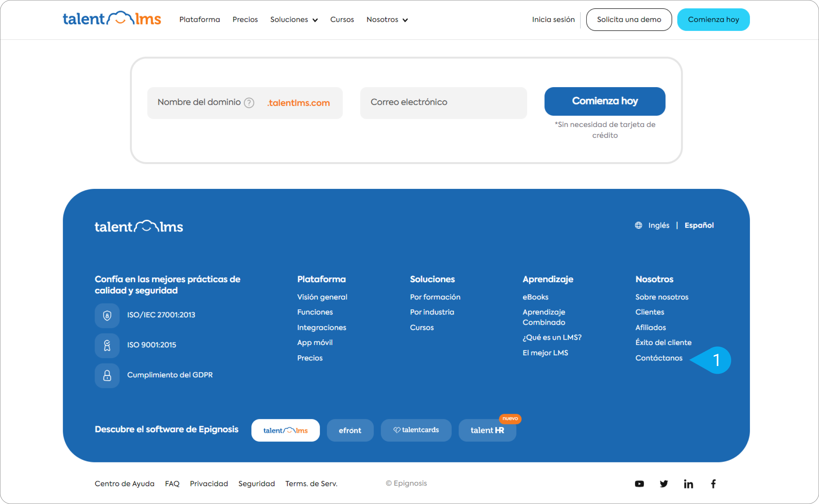The width and height of the screenshot is (819, 504).
Task: Select the talent HR product pill
Action: 487,430
